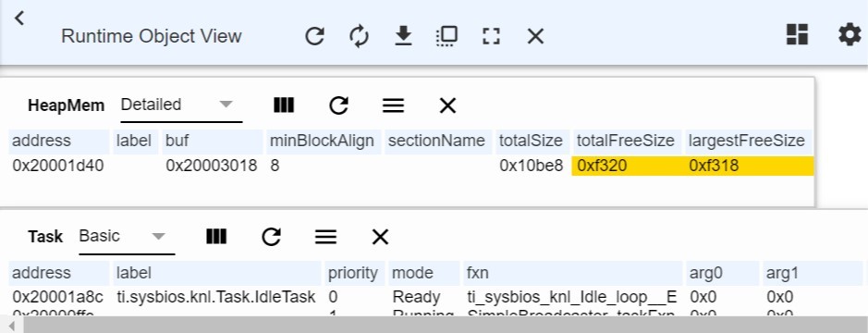Select the highlighted 0xf318 largestFreeSize cell
The image size is (868, 333).
(750, 166)
